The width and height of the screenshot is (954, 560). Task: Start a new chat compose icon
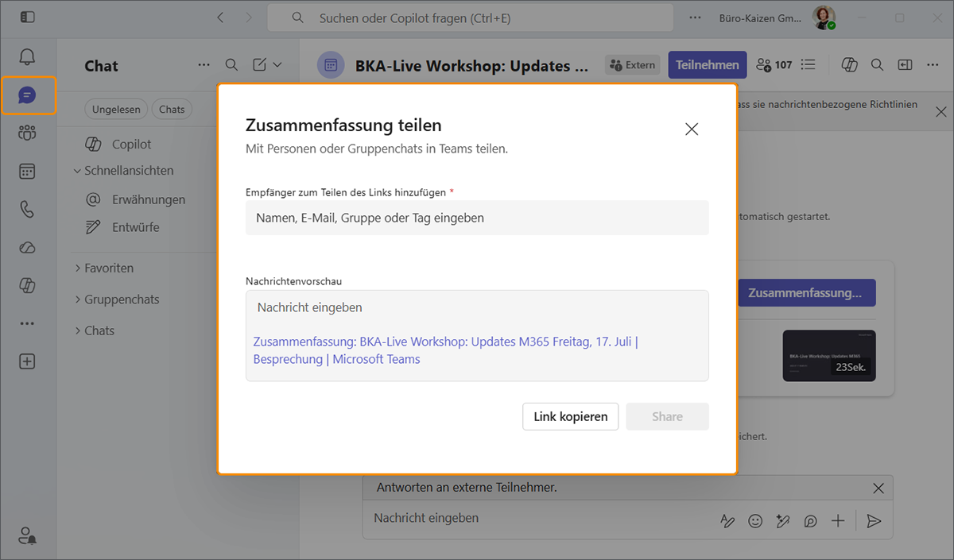coord(259,65)
